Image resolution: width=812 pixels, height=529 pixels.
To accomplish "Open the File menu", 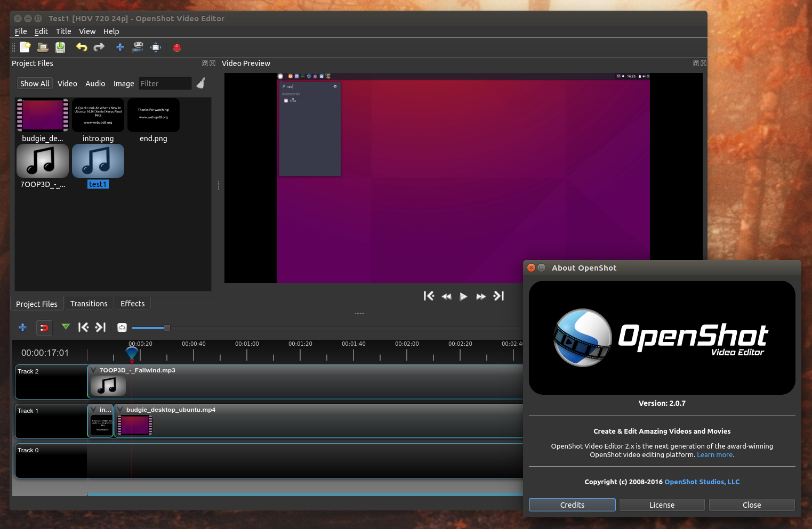I will pyautogui.click(x=21, y=31).
